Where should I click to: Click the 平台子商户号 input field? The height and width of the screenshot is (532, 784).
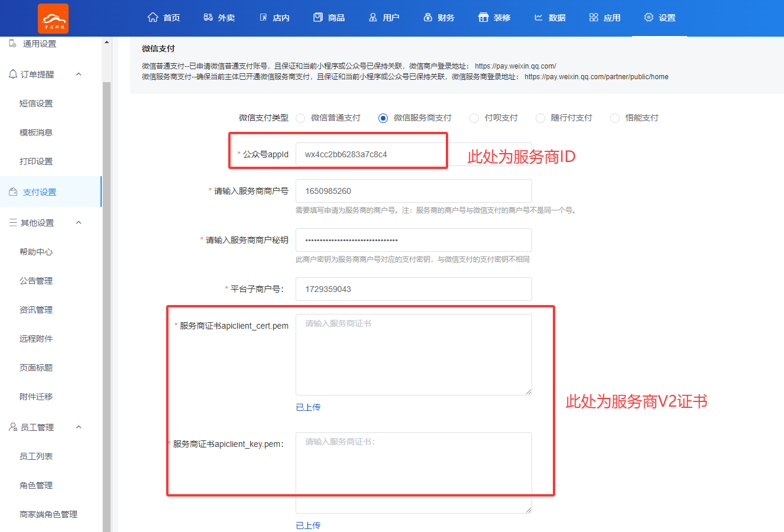413,289
